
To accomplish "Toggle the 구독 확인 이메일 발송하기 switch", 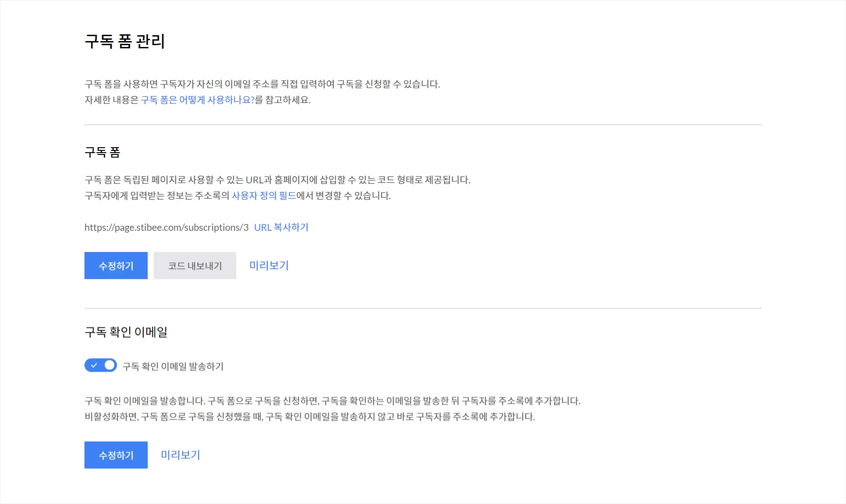I will (100, 365).
